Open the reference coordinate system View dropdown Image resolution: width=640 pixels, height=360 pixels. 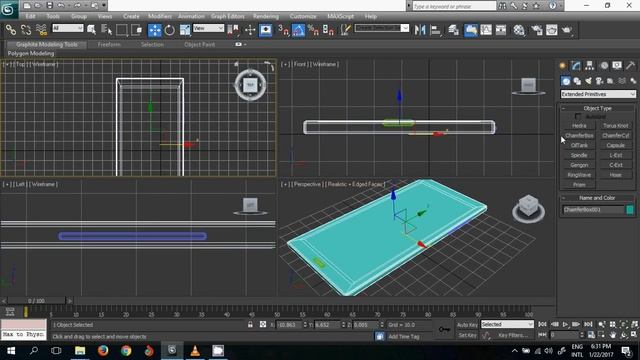click(209, 28)
